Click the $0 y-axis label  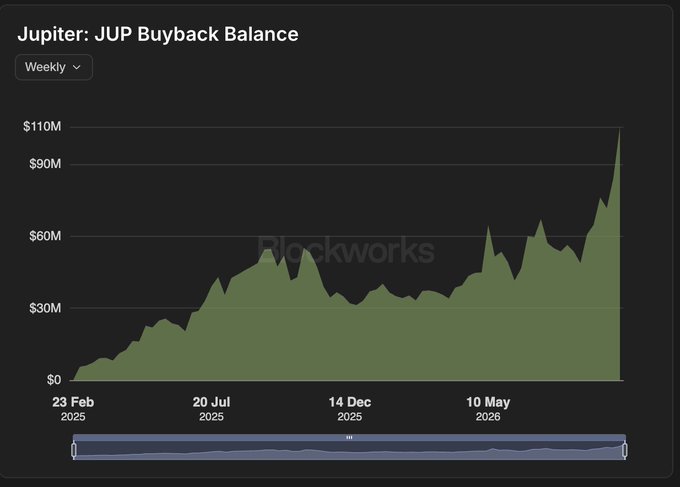pyautogui.click(x=54, y=380)
